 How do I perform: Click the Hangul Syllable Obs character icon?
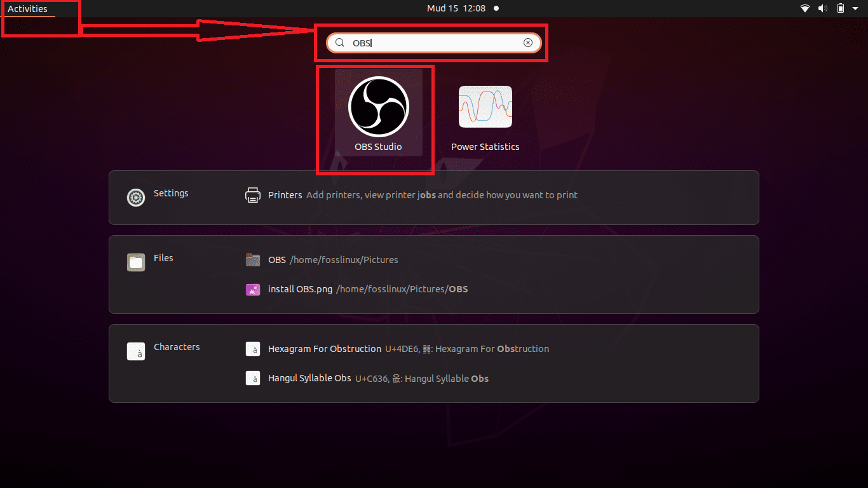point(253,378)
